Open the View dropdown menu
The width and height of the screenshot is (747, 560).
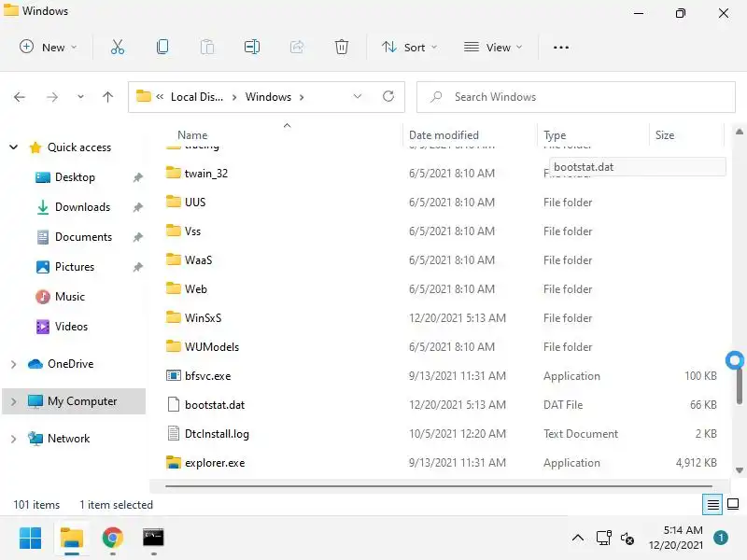493,48
